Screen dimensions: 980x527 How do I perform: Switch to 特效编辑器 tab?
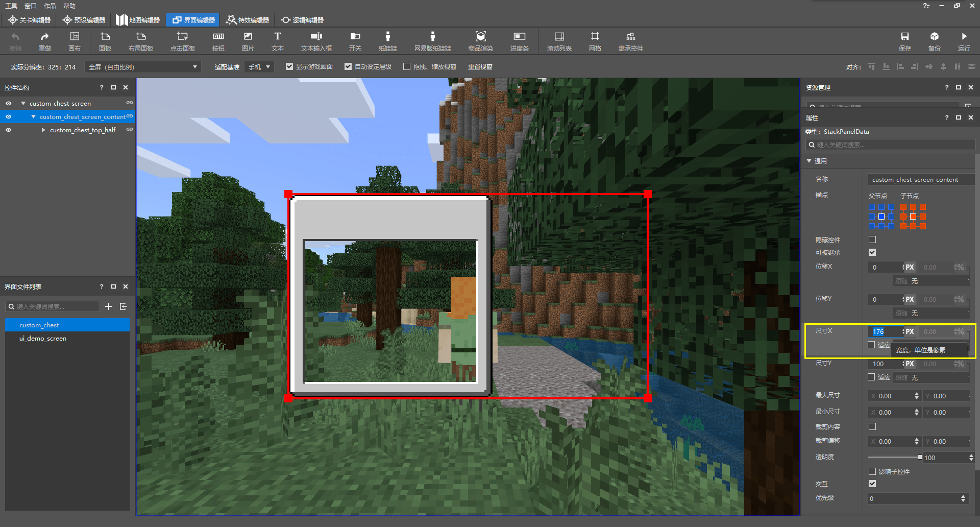pos(248,20)
